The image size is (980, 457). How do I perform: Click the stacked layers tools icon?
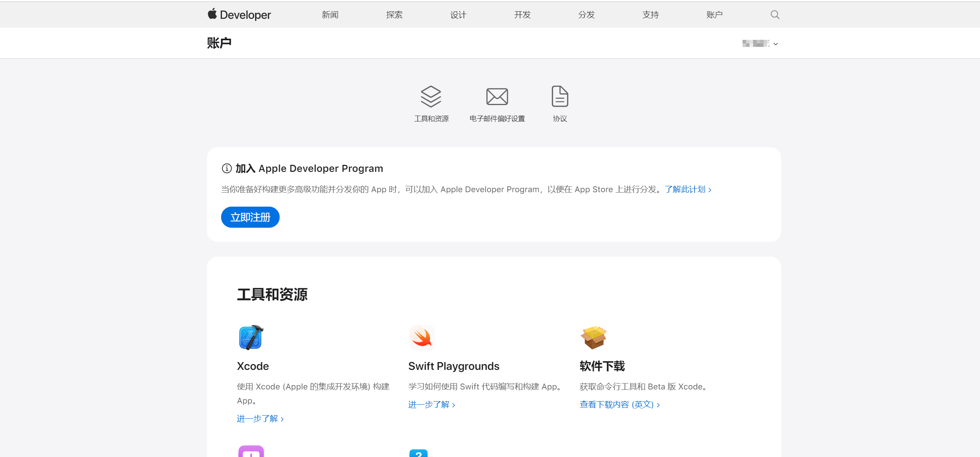pyautogui.click(x=431, y=96)
